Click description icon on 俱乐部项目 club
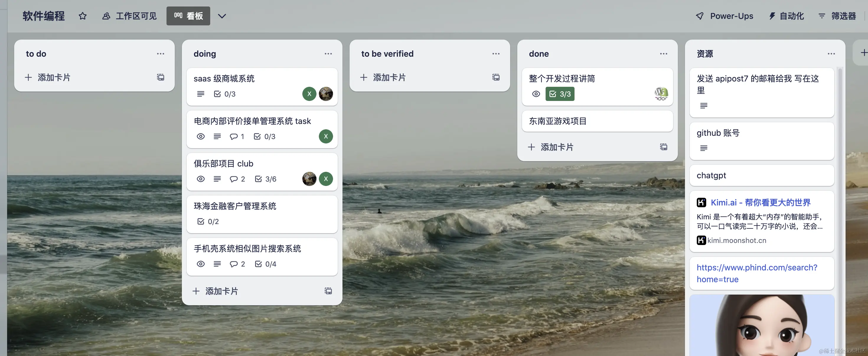Screen dimensions: 868x356 click(x=217, y=179)
